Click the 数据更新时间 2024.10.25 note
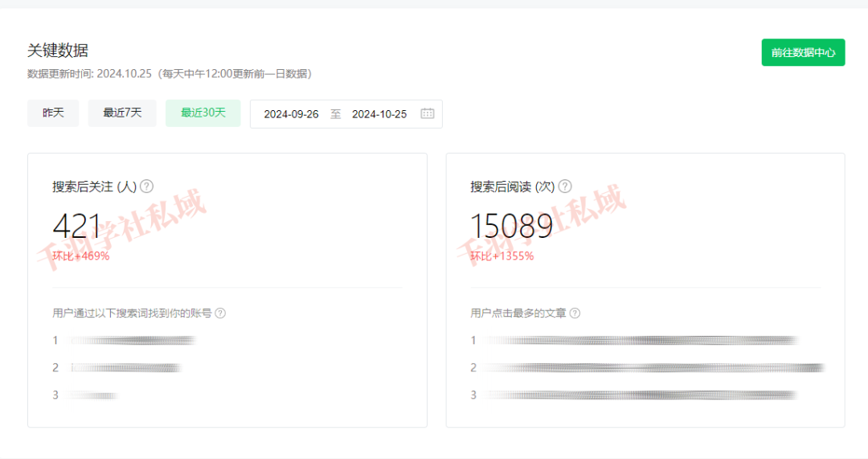Image resolution: width=868 pixels, height=459 pixels. click(170, 74)
